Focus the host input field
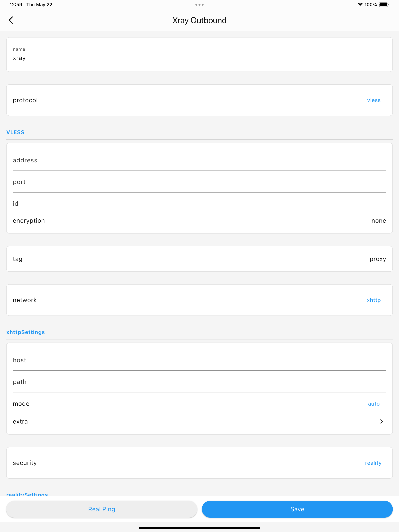Screen dimensions: 399x532 point(199,360)
